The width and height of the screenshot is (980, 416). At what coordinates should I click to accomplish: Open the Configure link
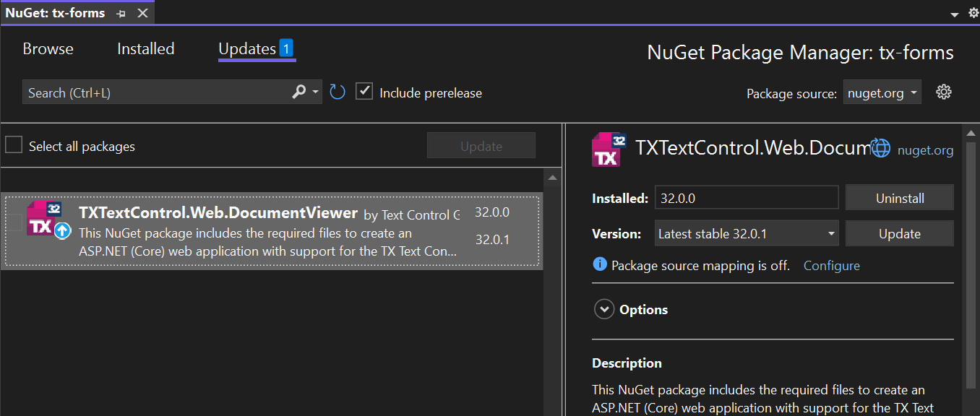coord(832,265)
